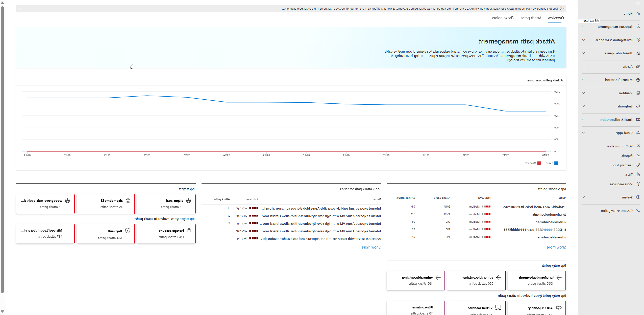644x315 pixels.
Task: Expand the Exposure management chevron
Action: pos(583,27)
